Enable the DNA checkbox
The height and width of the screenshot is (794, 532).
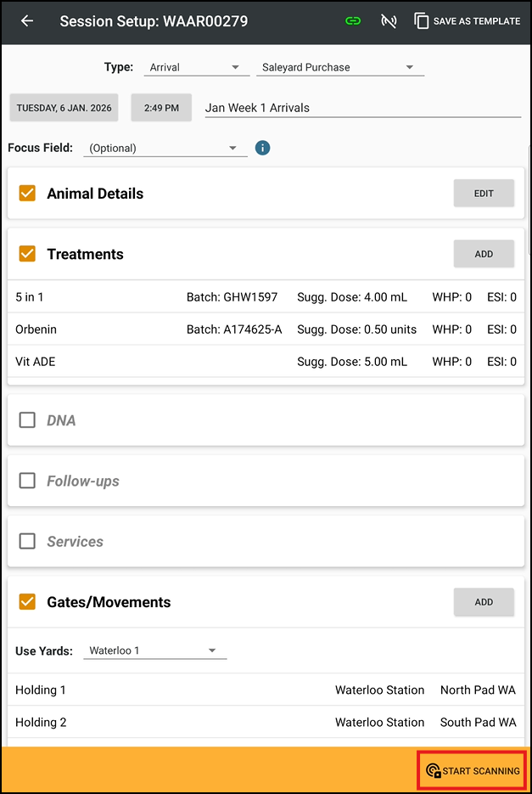click(27, 420)
